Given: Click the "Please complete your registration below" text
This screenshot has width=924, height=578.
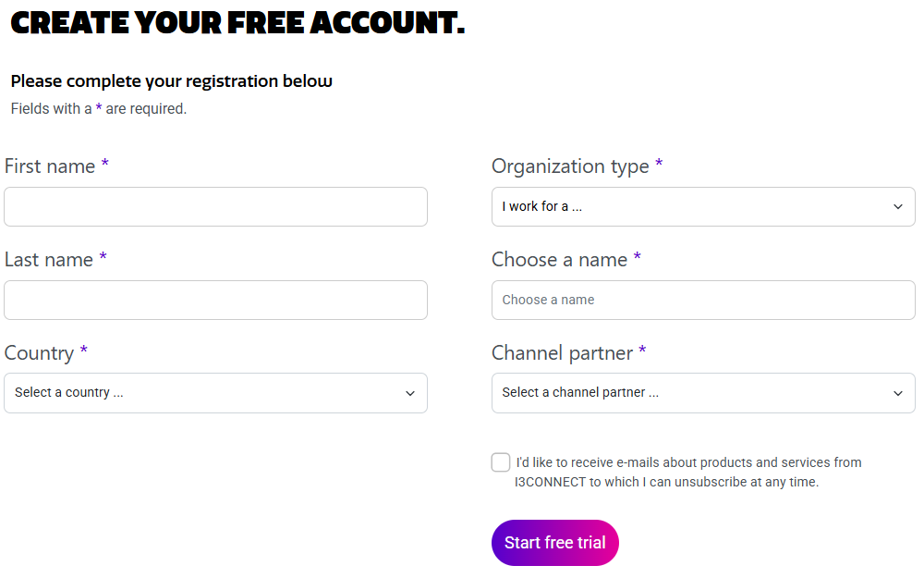Looking at the screenshot, I should tap(171, 81).
